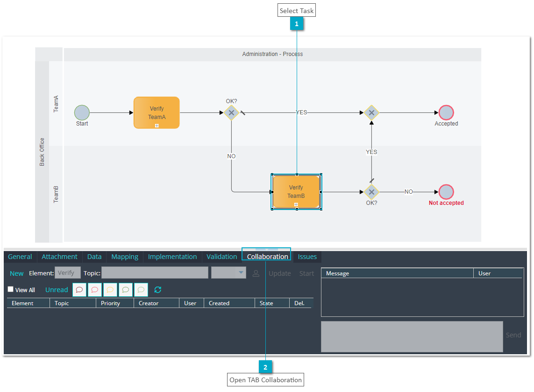Click the Send message button
This screenshot has width=534, height=392.
click(513, 335)
